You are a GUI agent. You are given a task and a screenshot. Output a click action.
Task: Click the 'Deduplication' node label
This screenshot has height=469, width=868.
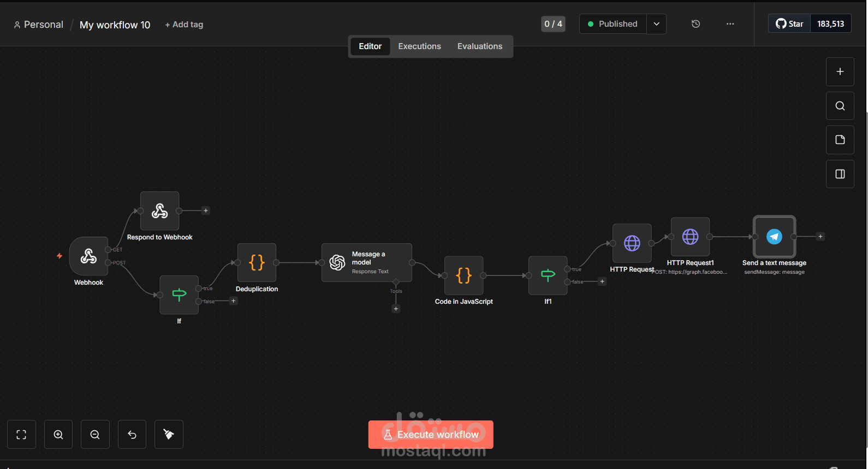coord(257,289)
